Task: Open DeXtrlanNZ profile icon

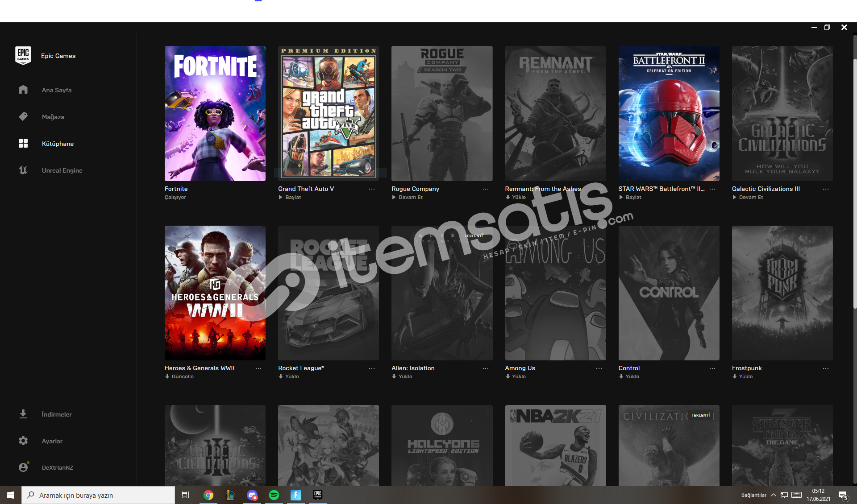Action: click(x=23, y=467)
